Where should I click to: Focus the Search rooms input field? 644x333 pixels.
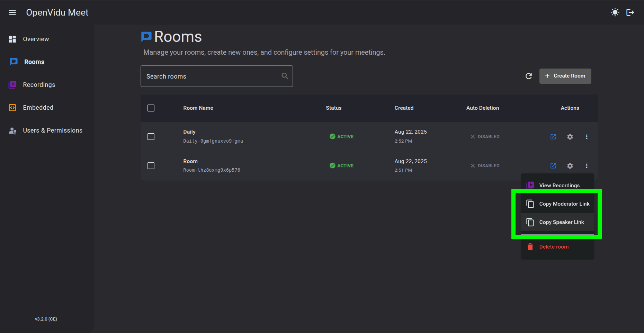[211, 76]
